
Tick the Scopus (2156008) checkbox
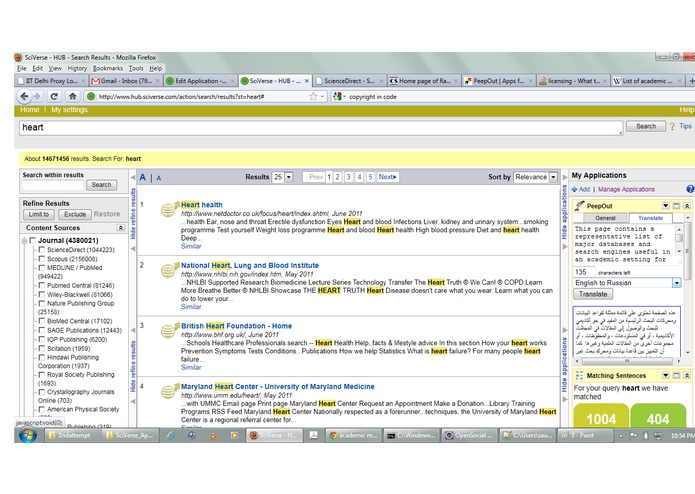42,258
